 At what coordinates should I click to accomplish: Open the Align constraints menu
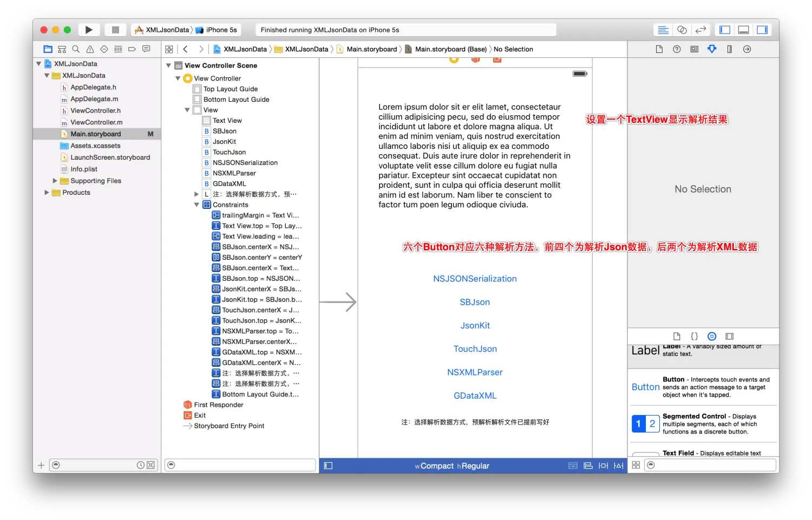click(588, 465)
